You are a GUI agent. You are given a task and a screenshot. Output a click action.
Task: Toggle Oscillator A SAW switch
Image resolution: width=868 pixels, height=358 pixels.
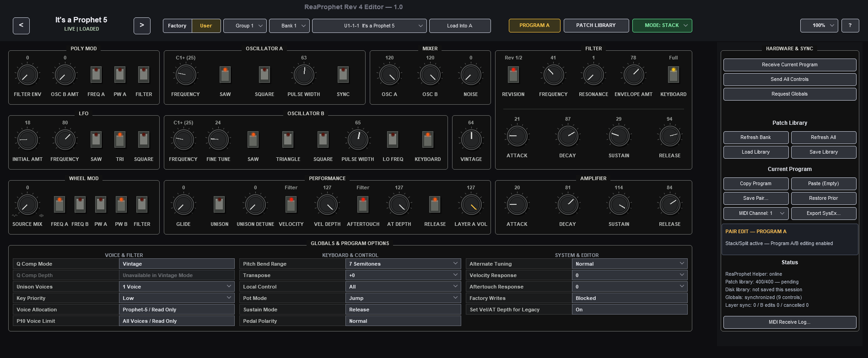225,75
